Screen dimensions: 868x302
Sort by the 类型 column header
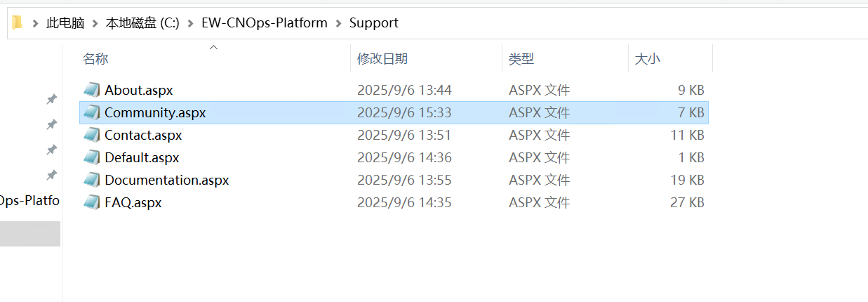(x=521, y=59)
